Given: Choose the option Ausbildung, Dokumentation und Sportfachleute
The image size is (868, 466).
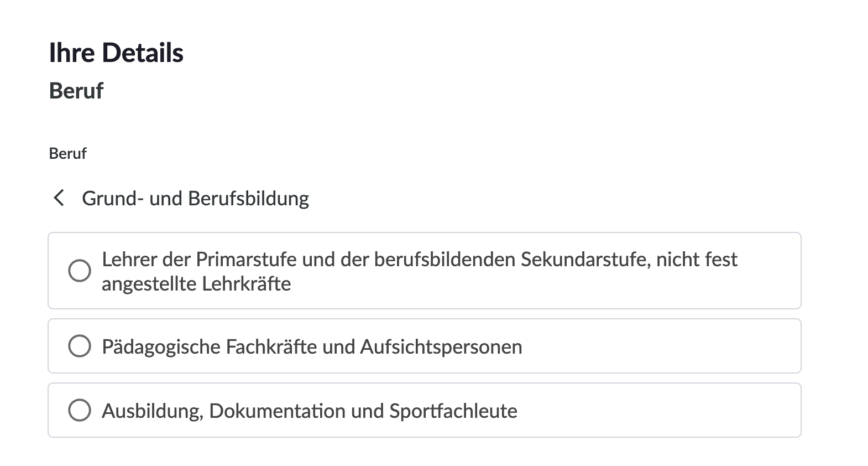Looking at the screenshot, I should coord(310,410).
